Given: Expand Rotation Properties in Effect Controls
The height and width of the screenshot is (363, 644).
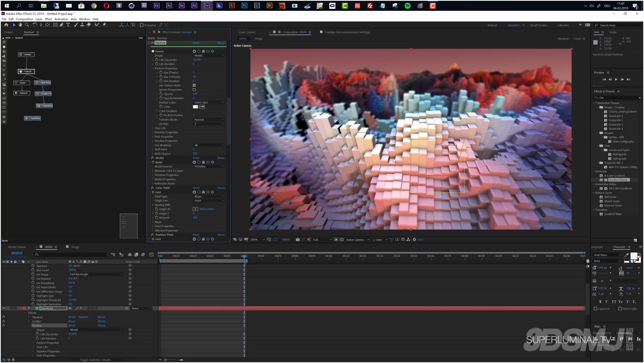Looking at the screenshot, I should [153, 132].
